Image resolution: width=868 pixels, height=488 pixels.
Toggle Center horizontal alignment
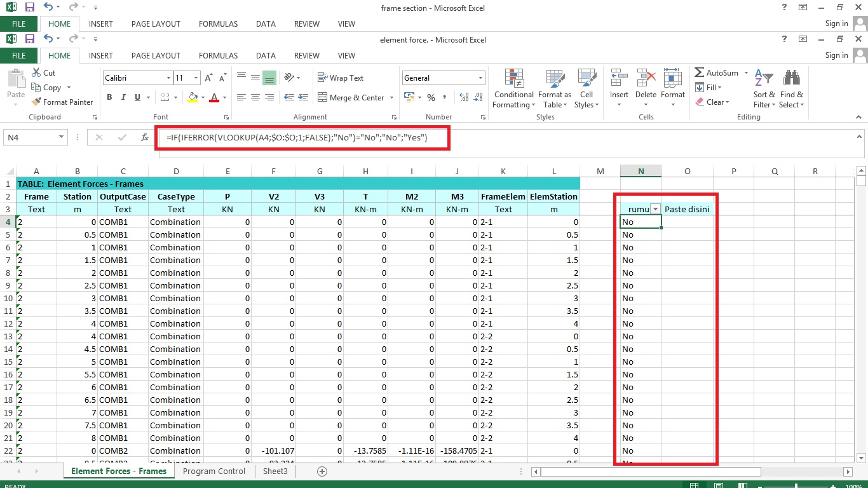[255, 97]
